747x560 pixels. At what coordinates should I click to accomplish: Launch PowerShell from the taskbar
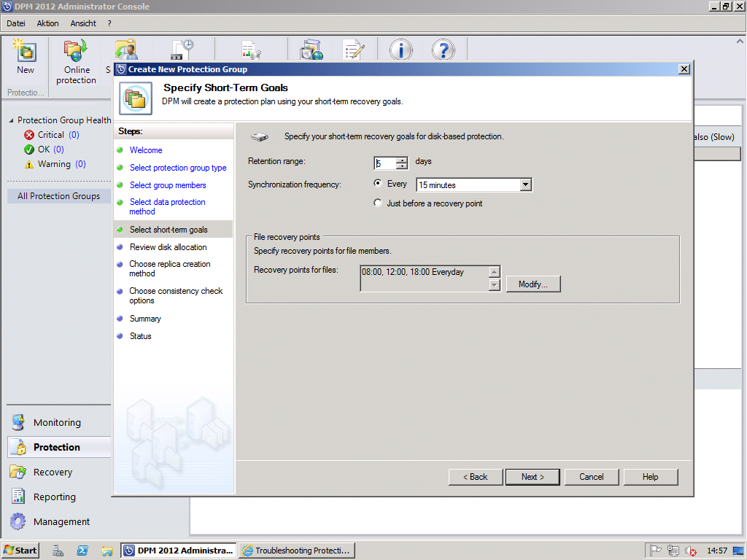pos(82,551)
